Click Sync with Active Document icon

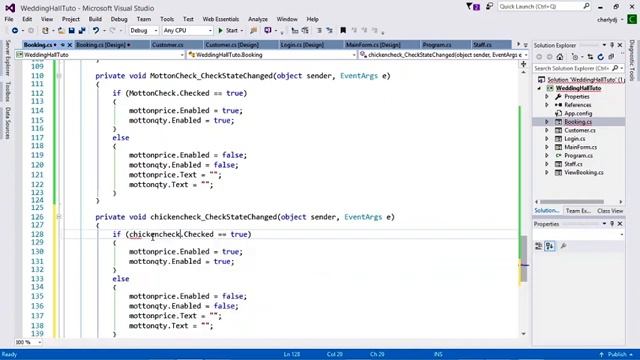[590, 57]
